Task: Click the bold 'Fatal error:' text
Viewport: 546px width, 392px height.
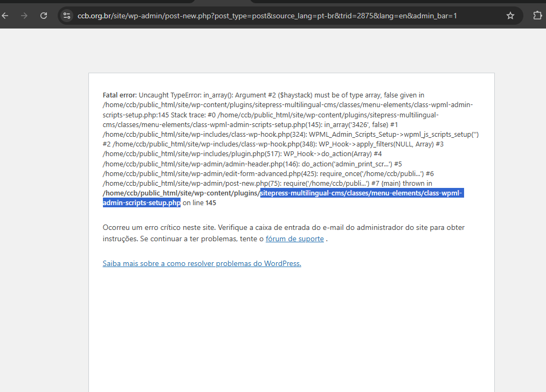Action: pyautogui.click(x=120, y=95)
